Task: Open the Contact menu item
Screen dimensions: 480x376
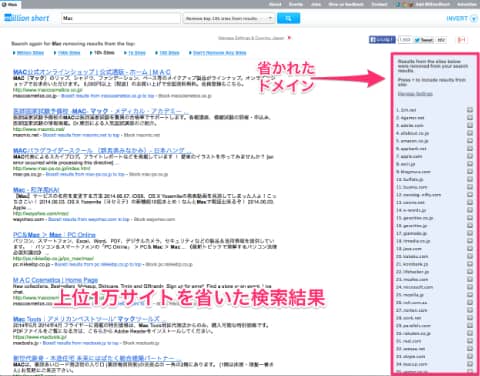Action: click(x=379, y=4)
